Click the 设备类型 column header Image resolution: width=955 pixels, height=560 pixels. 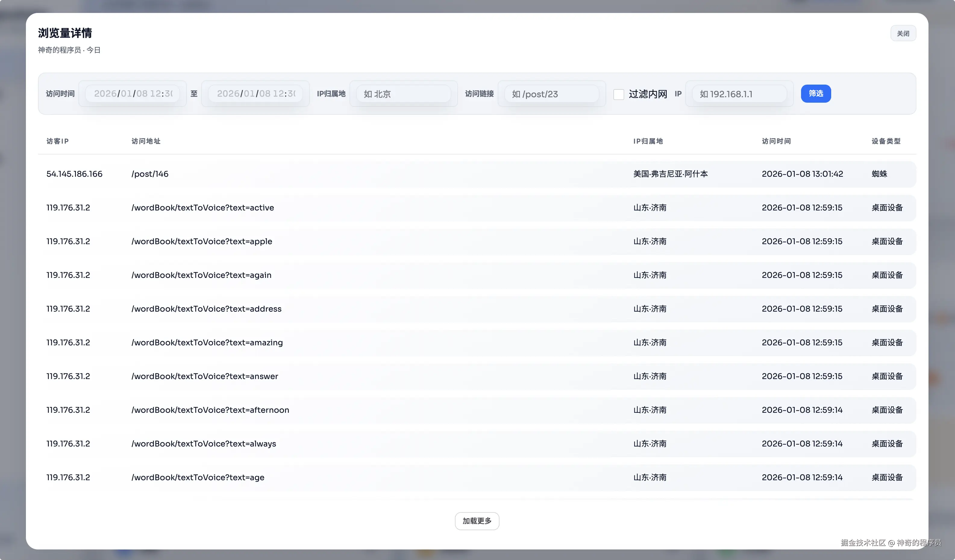tap(886, 141)
